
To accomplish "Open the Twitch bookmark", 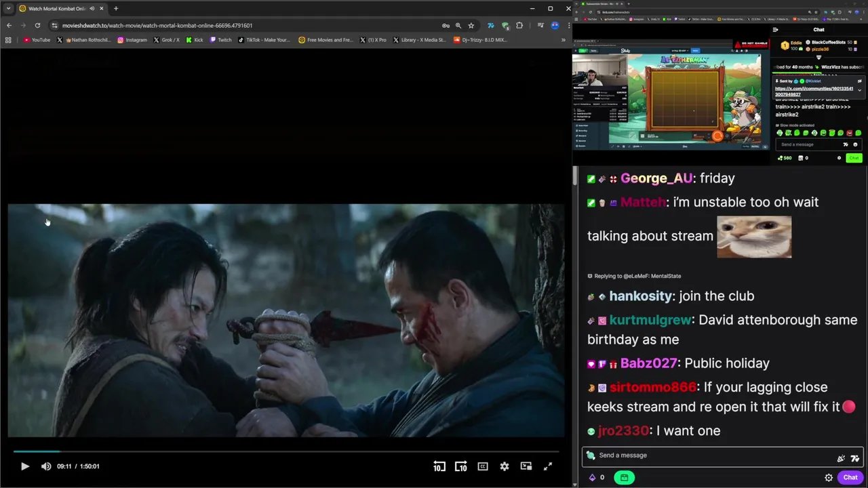I will (x=220, y=40).
